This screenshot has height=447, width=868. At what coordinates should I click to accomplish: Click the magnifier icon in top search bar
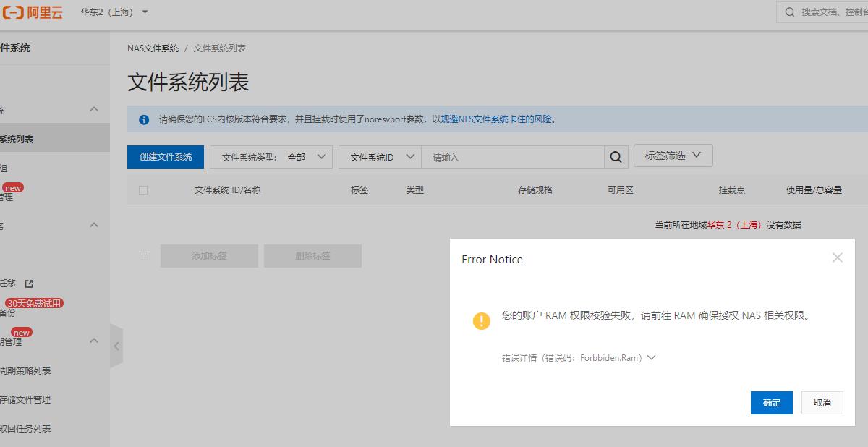(x=789, y=12)
